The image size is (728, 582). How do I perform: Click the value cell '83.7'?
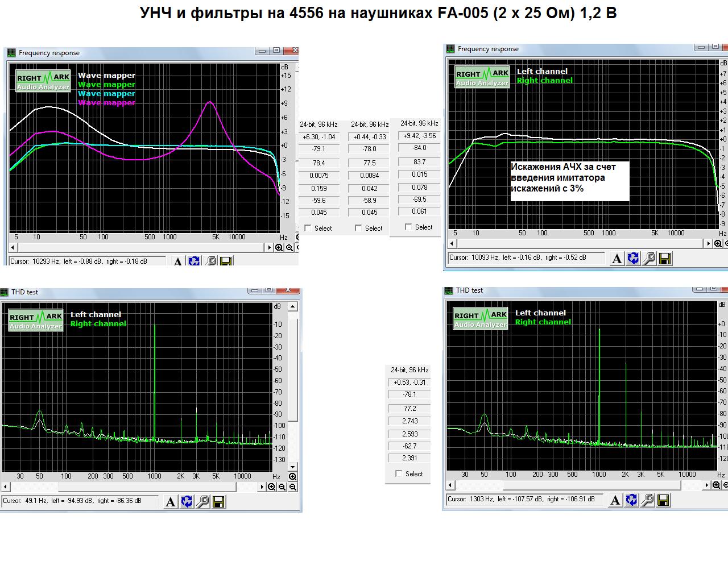[420, 162]
